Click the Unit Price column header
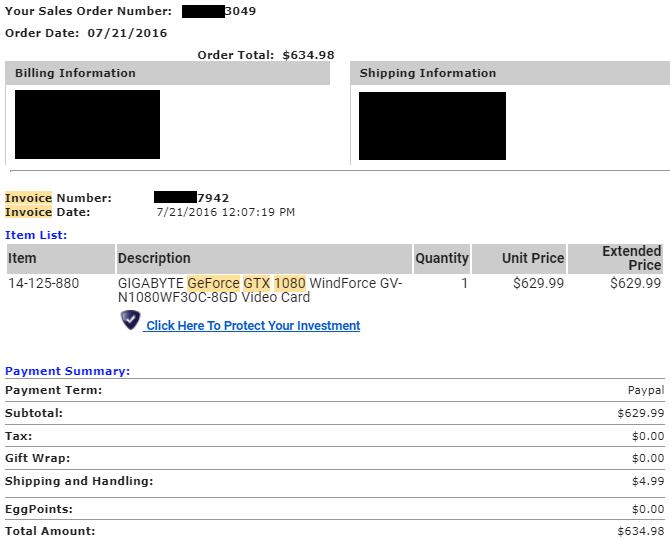The height and width of the screenshot is (541, 670). (x=532, y=258)
